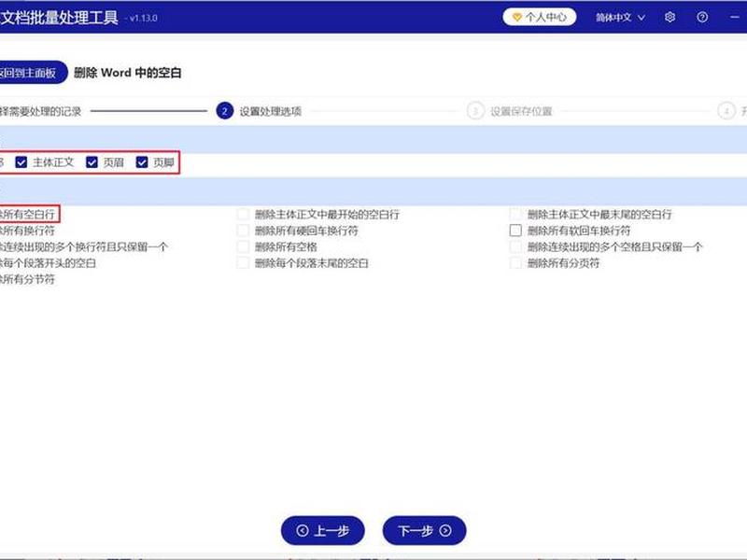
Task: Select the first wizard step 需要处理的记录
Action: pyautogui.click(x=40, y=111)
